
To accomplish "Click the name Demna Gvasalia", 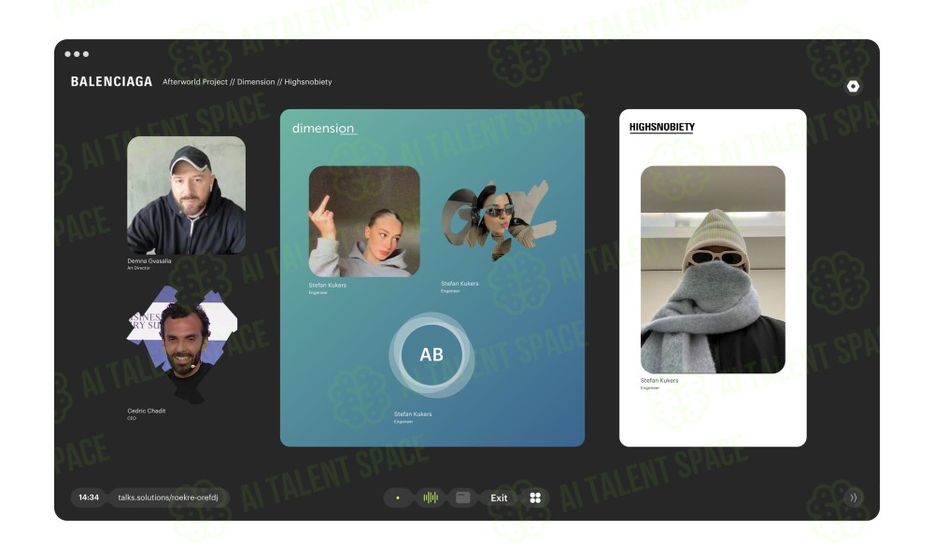I will click(149, 260).
